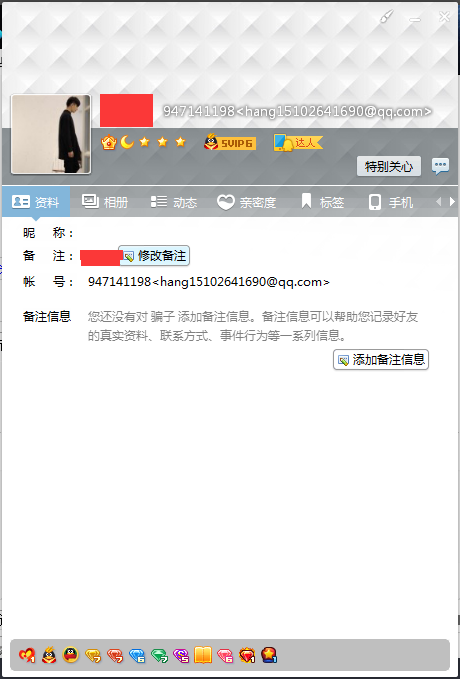This screenshot has height=679, width=460.
Task: Click the heart icon in bottom bar
Action: click(26, 655)
